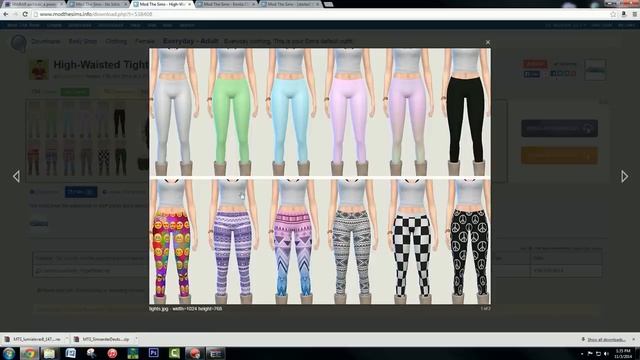
Task: Expand options for second downloaded zip file
Action: point(136,339)
